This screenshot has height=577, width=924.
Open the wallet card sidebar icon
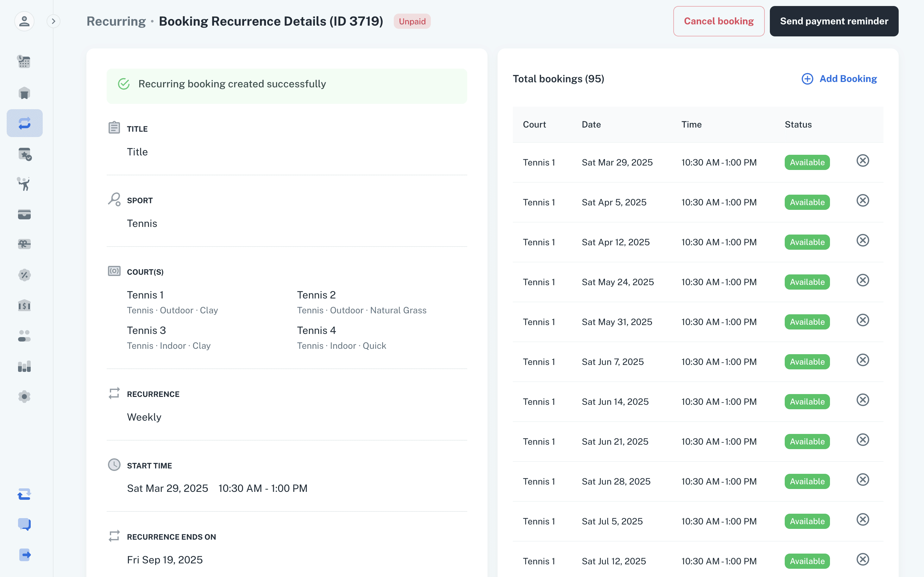(x=24, y=215)
